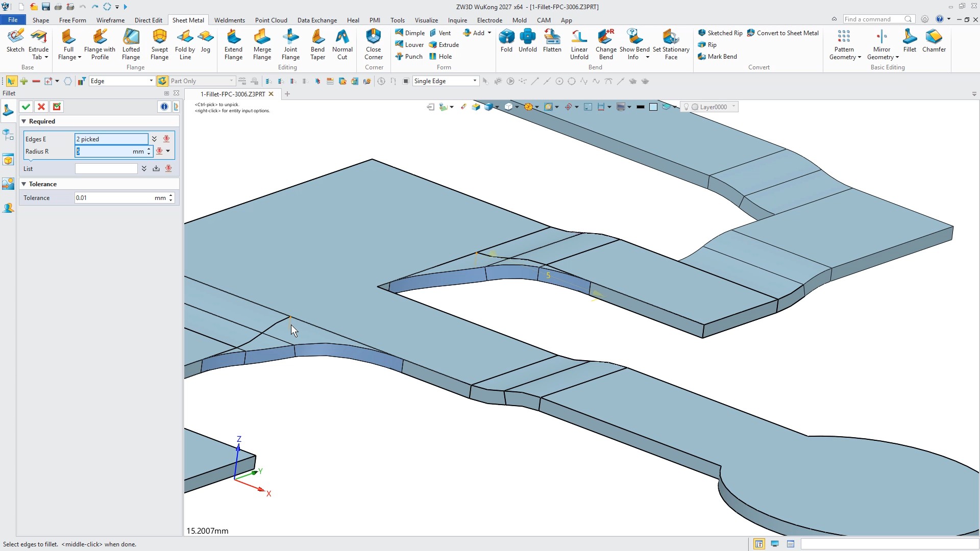The width and height of the screenshot is (980, 551).
Task: Go to the Inquire tab
Action: pos(457,20)
